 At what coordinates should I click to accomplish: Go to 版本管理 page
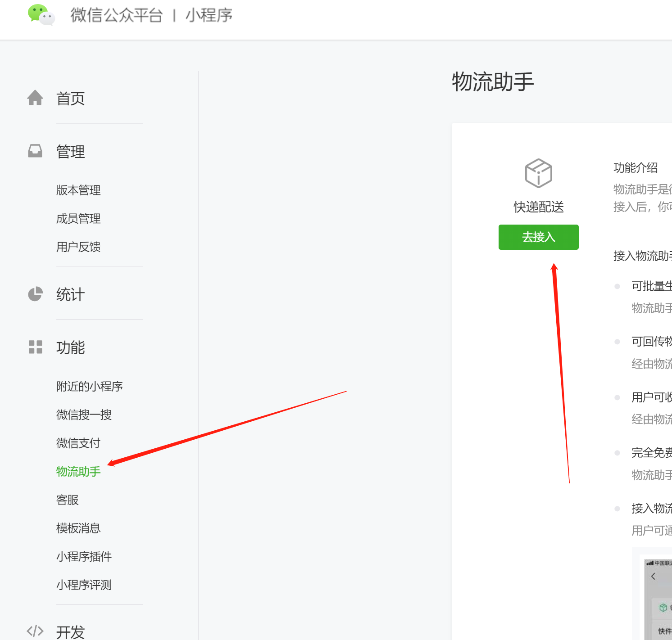(78, 190)
